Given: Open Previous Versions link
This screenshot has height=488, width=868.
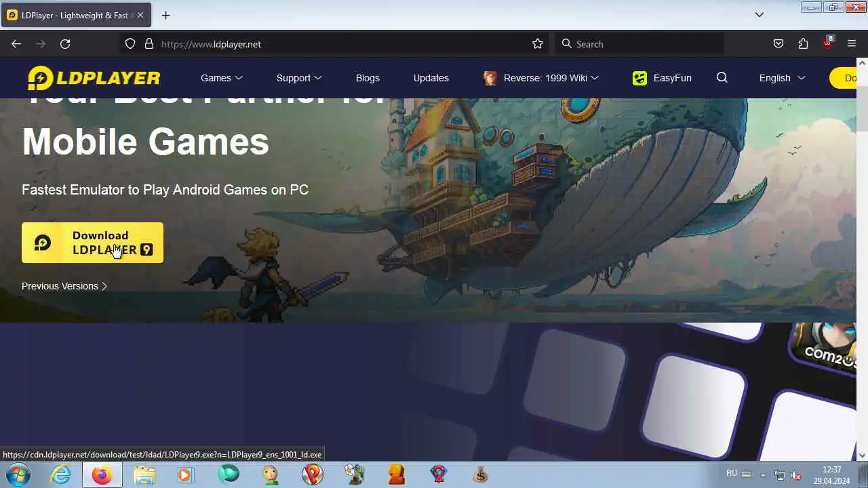Looking at the screenshot, I should 64,286.
